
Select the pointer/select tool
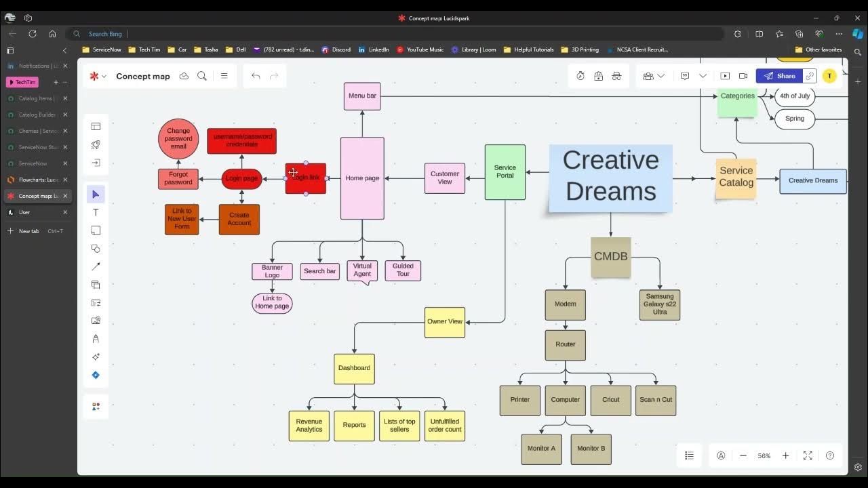click(96, 194)
